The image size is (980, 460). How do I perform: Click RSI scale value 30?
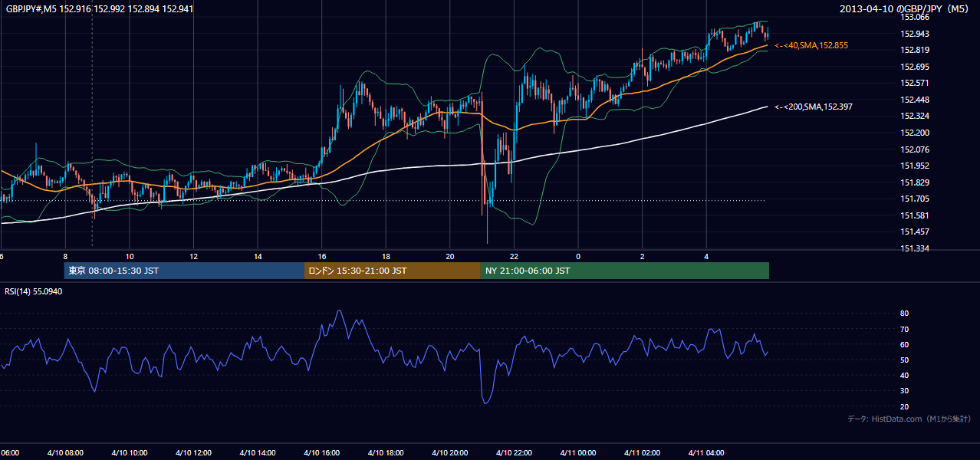pyautogui.click(x=904, y=391)
